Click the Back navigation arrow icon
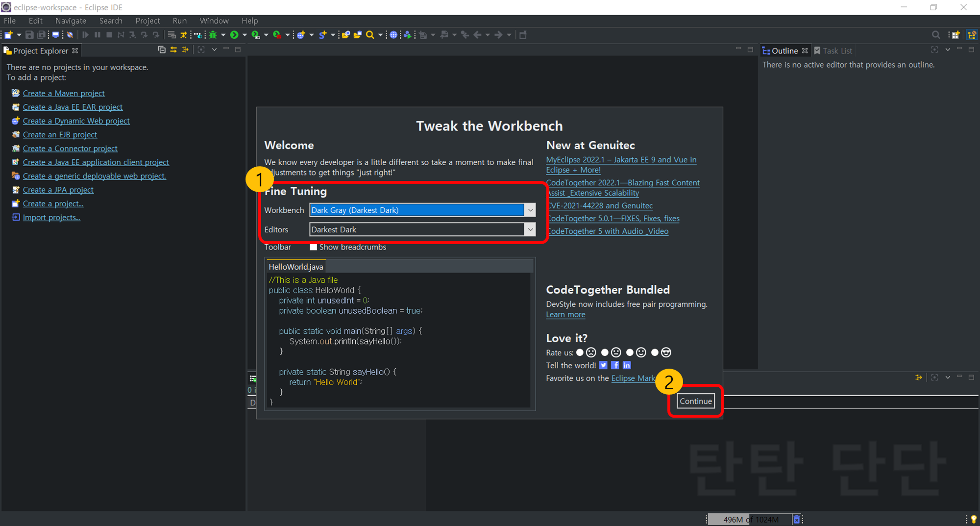Screen dimensions: 980x526 coord(477,35)
